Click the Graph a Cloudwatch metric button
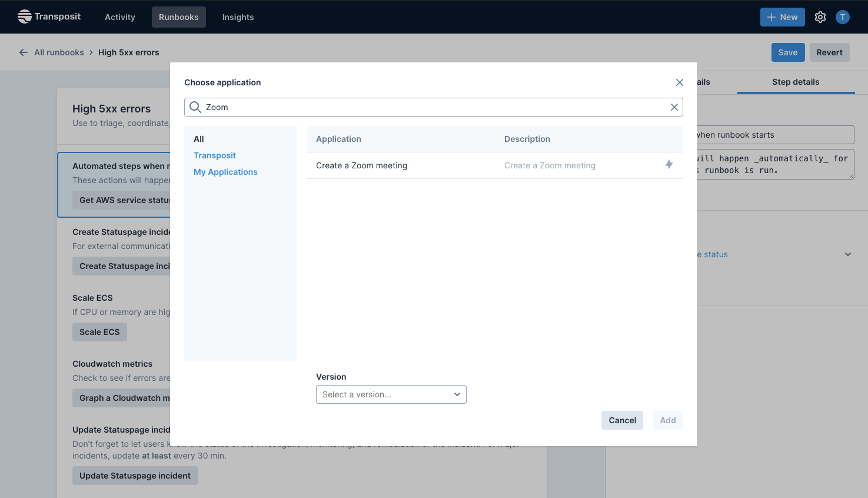 tap(122, 398)
